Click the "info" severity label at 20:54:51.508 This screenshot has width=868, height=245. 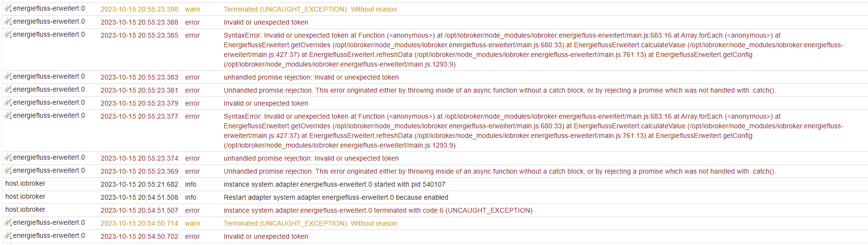[190, 197]
